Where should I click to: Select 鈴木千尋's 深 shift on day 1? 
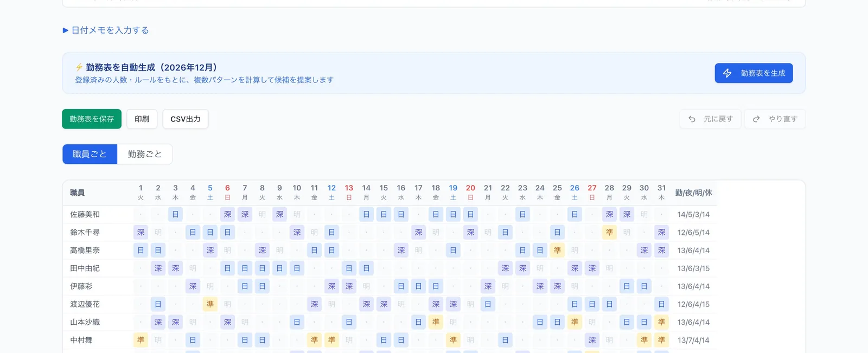point(141,232)
